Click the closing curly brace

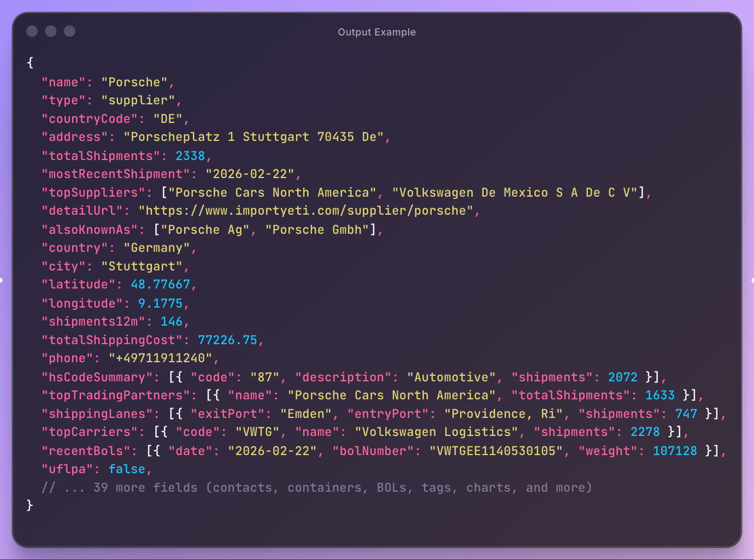pos(30,505)
